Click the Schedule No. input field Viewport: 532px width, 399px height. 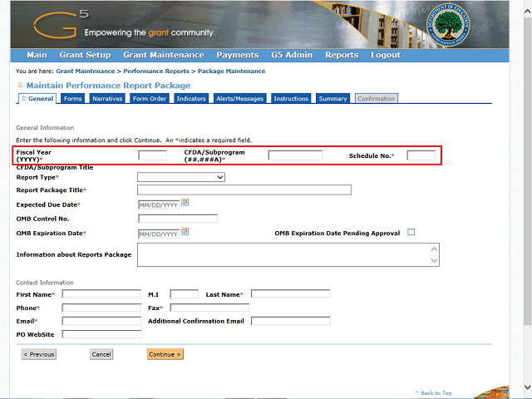[x=421, y=155]
